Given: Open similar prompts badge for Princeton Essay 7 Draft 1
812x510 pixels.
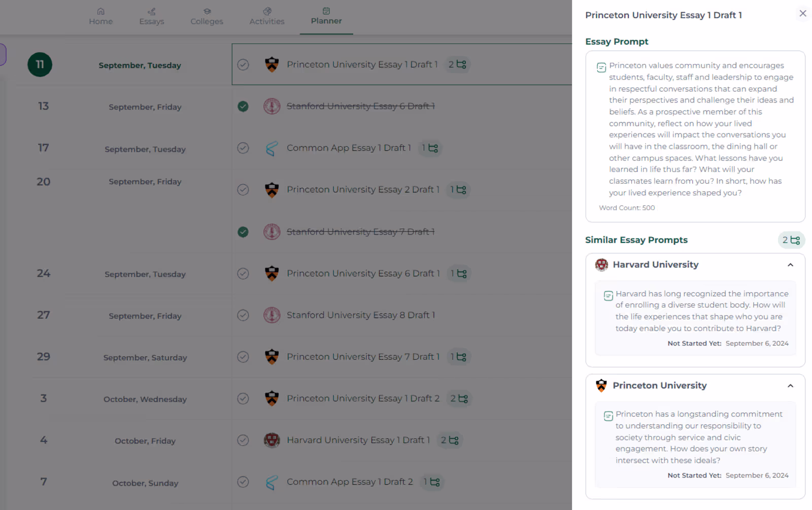Looking at the screenshot, I should pyautogui.click(x=459, y=357).
